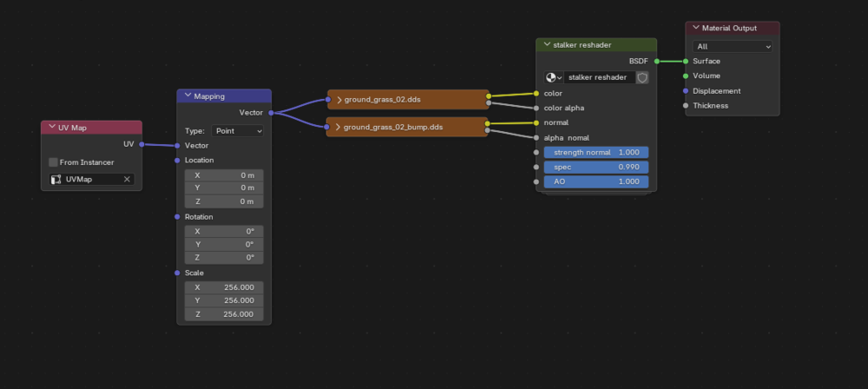Click color output socket of ground_grass_02_bump.dds

tap(487, 123)
